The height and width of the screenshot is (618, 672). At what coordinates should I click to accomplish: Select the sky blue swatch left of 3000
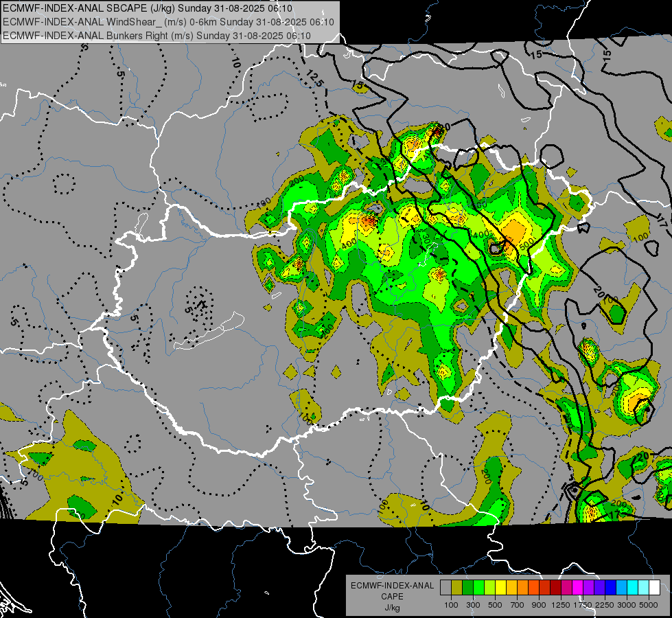[x=622, y=588]
